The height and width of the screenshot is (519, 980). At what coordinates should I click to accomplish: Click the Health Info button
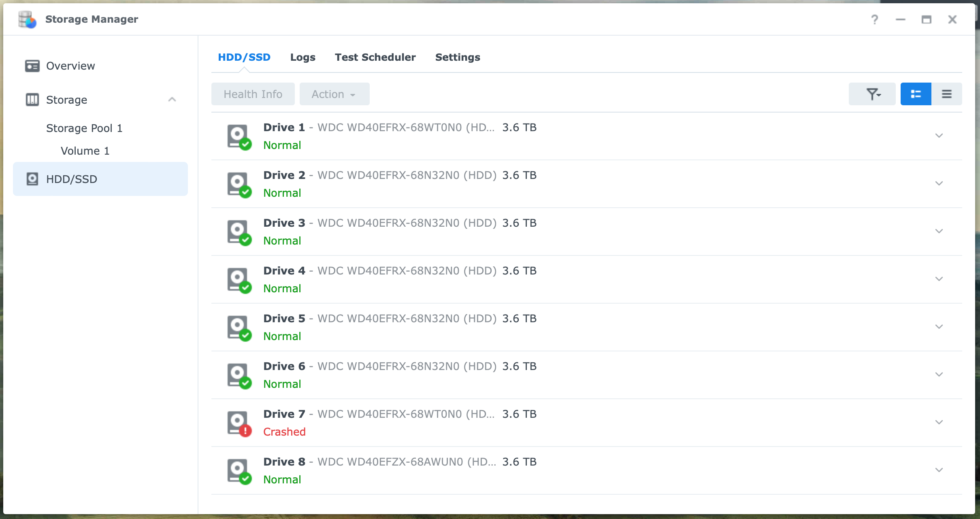[253, 93]
